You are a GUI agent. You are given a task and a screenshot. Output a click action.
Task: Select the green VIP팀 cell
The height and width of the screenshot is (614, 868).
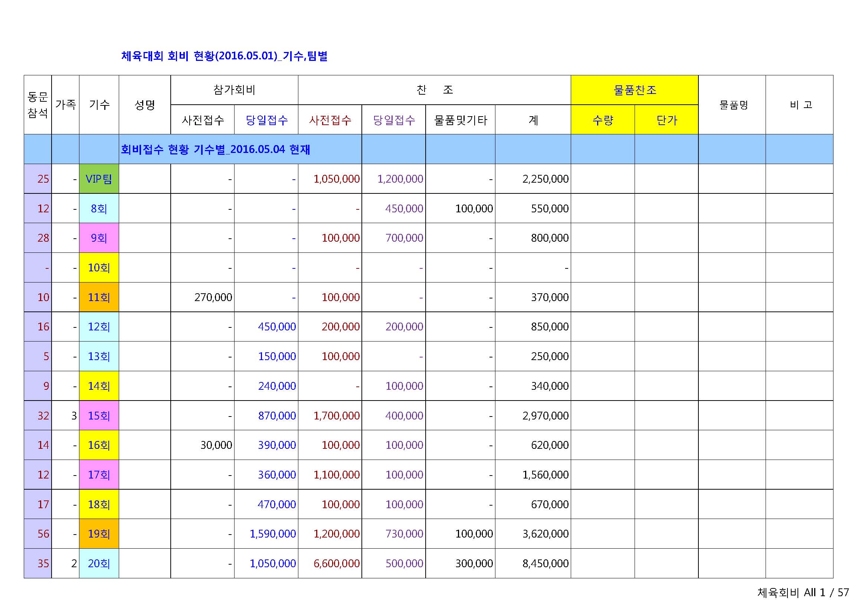tap(99, 179)
